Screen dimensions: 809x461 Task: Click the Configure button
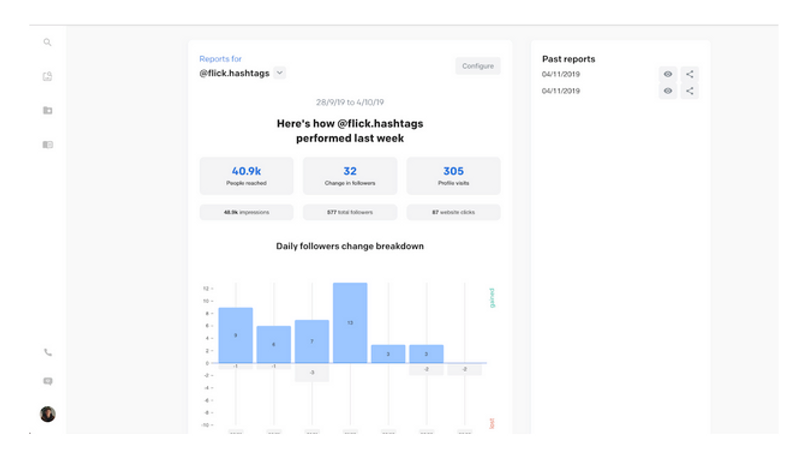pyautogui.click(x=478, y=66)
